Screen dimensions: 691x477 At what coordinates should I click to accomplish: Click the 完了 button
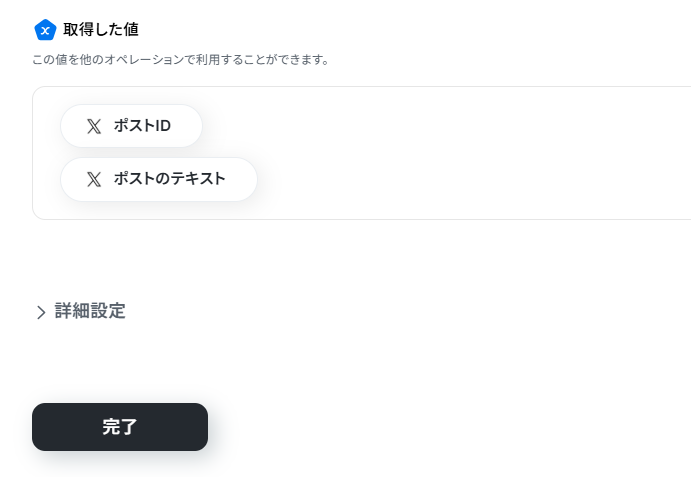pyautogui.click(x=120, y=427)
